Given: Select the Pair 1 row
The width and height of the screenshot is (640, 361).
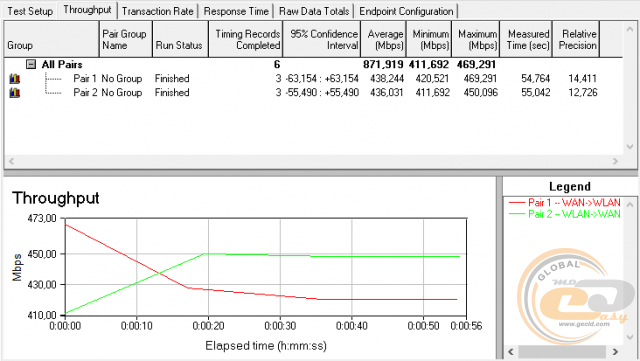Looking at the screenshot, I should point(313,78).
